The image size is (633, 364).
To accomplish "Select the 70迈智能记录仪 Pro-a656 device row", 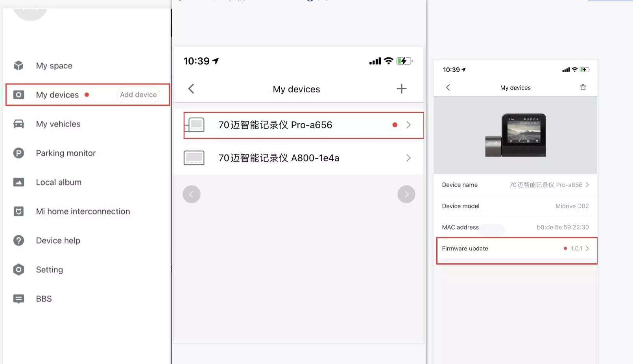I will click(303, 125).
